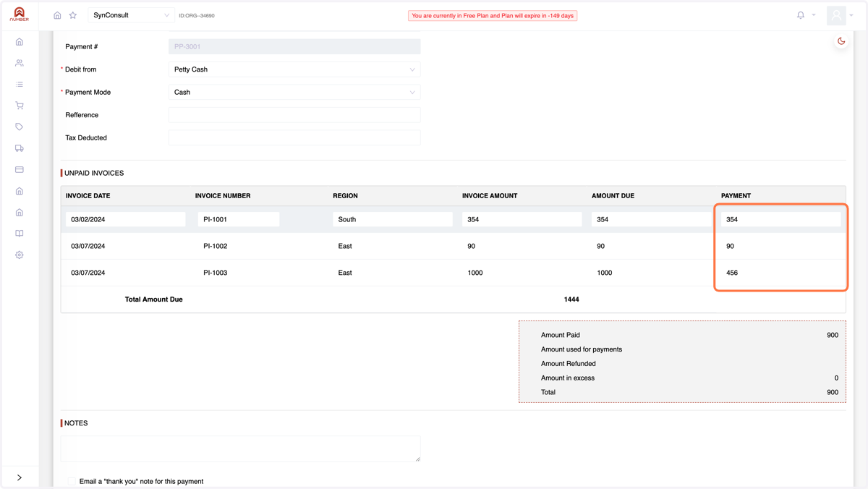Expand the menu arrow beside the bell

814,15
